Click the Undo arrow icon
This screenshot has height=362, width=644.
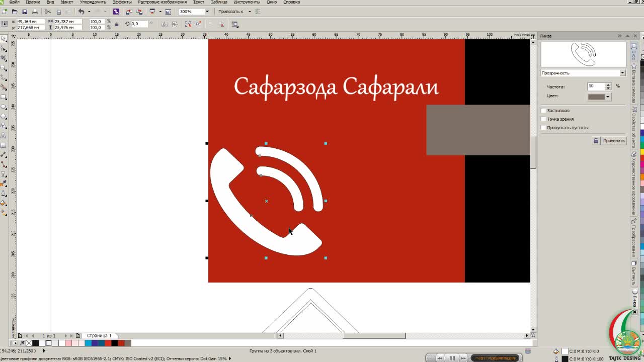click(x=81, y=11)
